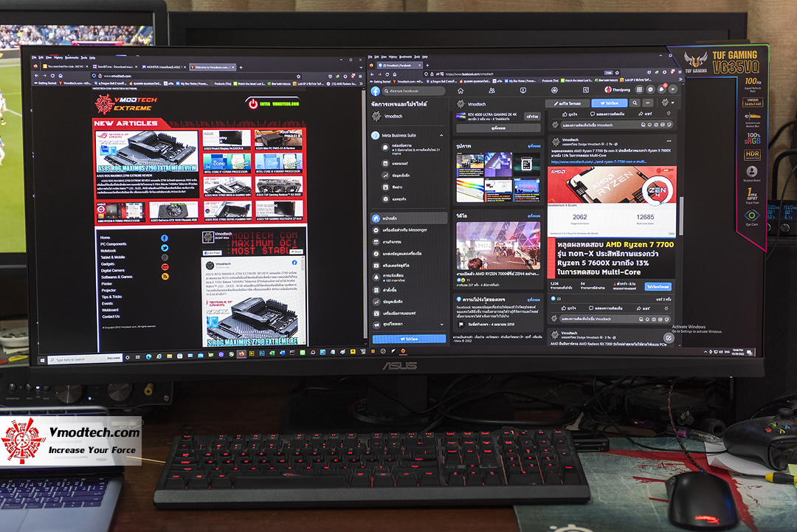Viewport: 797px width, 532px height.
Task: Open options dots on the Ryzen 7 7700 post
Action: (x=669, y=141)
